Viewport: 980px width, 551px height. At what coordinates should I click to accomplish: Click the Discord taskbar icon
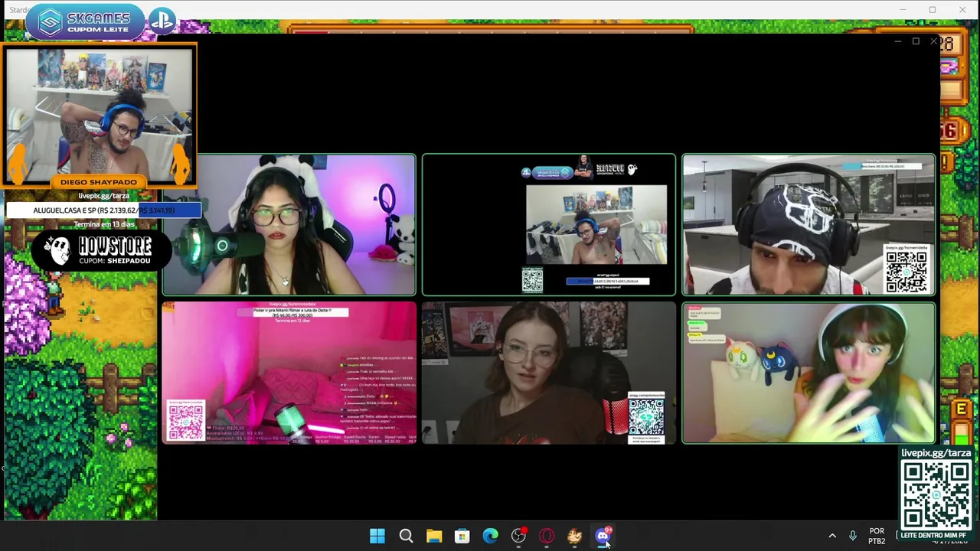click(603, 536)
